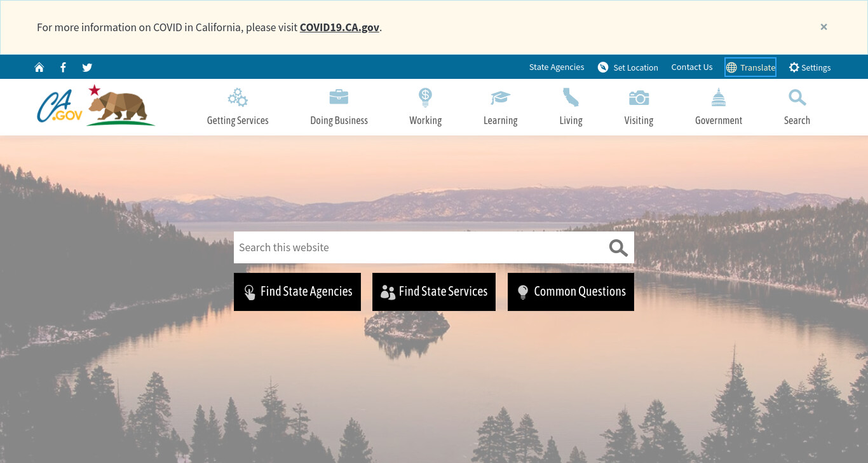
Task: Open the Learning graduation cap icon
Action: tap(500, 97)
